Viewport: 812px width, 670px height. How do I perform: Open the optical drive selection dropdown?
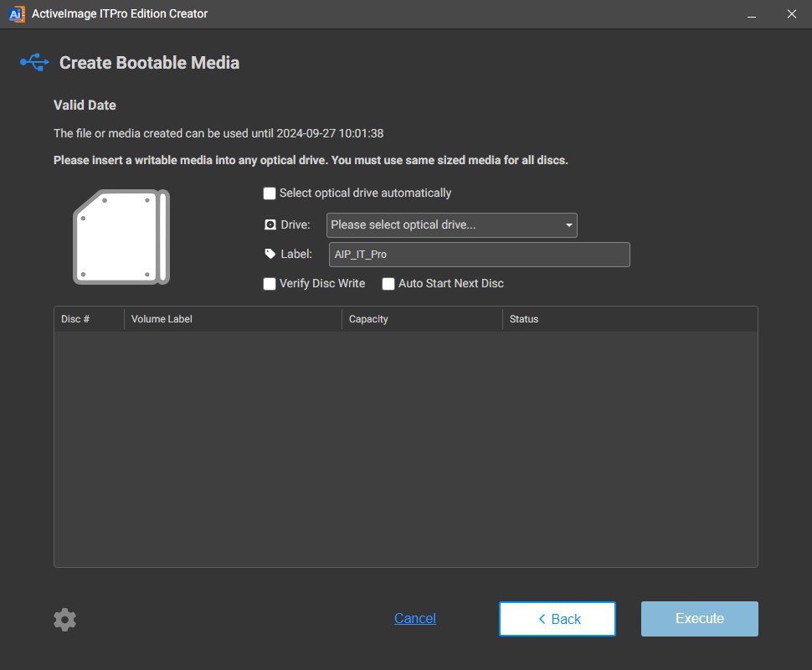point(451,225)
